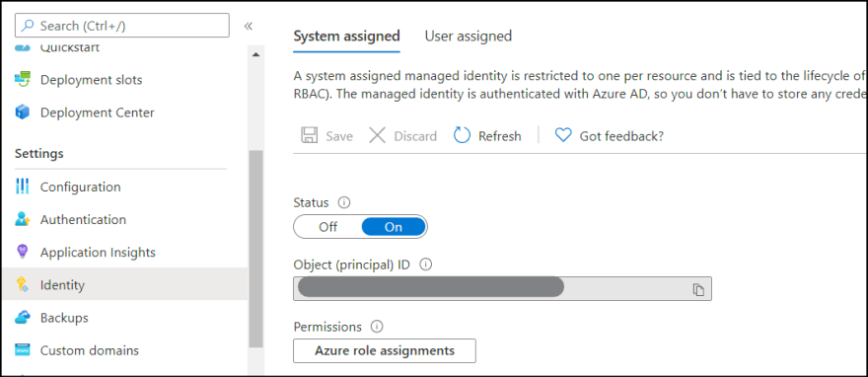Copy the Object principal ID value
868x377 pixels.
click(x=698, y=289)
